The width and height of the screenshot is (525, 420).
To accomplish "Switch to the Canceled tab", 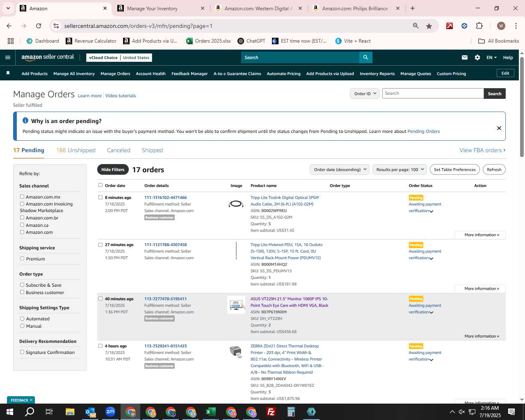I will (x=119, y=150).
